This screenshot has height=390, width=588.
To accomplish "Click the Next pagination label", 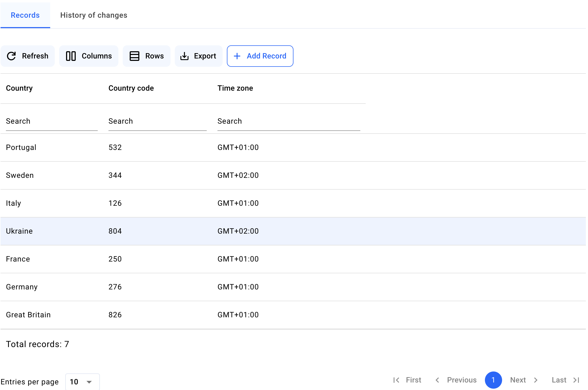I will click(x=518, y=380).
